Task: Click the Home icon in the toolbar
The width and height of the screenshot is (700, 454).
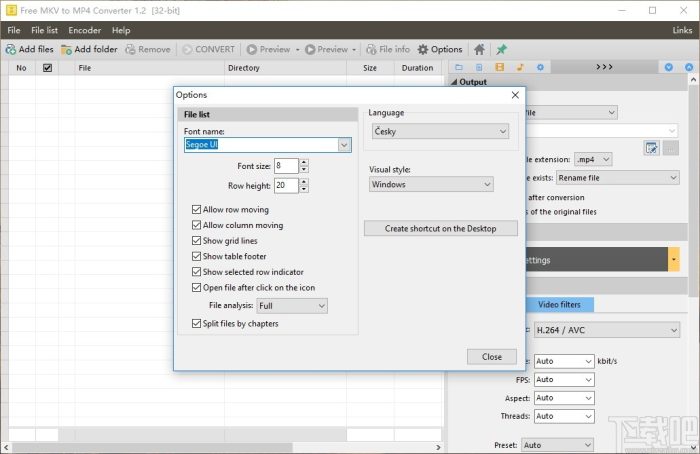Action: [x=479, y=50]
